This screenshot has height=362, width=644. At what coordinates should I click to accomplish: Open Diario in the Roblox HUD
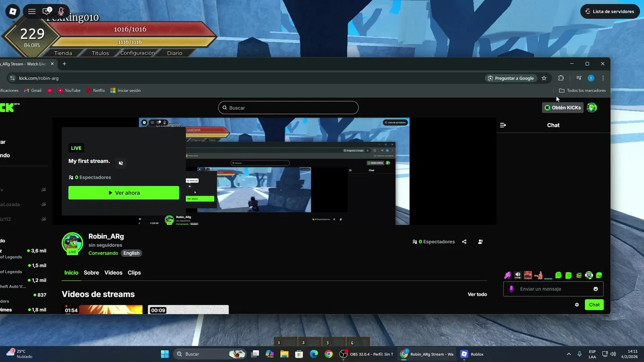pos(175,53)
